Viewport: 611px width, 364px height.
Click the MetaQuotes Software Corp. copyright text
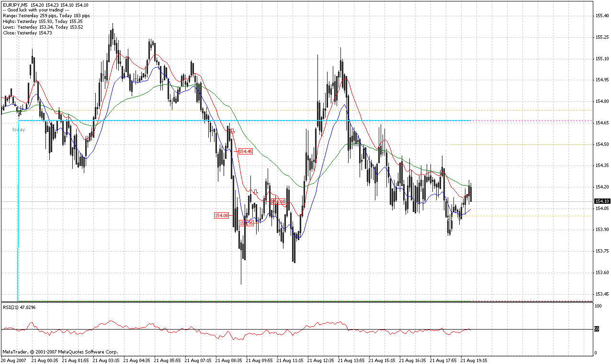click(x=60, y=352)
